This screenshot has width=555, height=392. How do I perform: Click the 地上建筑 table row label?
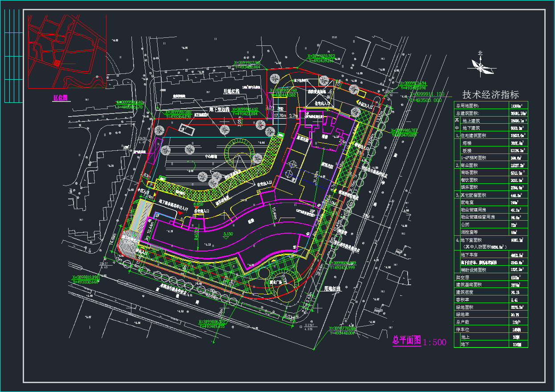[x=472, y=120]
